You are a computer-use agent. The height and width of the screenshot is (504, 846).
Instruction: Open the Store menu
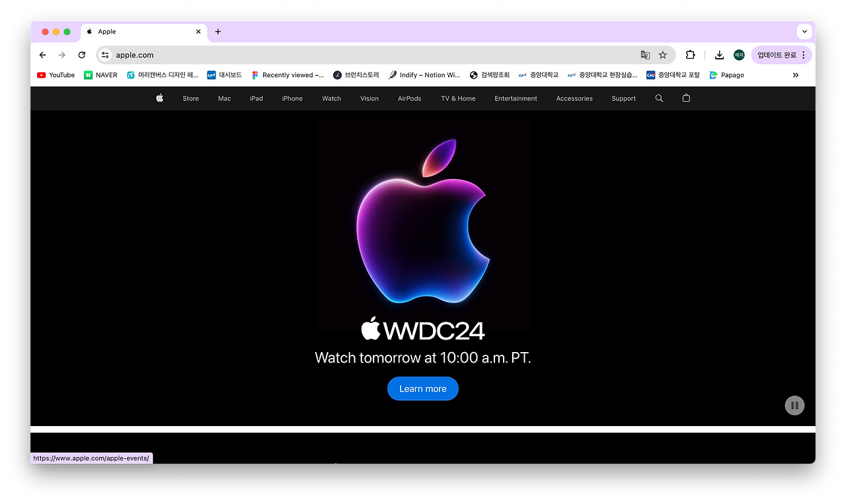(x=191, y=98)
